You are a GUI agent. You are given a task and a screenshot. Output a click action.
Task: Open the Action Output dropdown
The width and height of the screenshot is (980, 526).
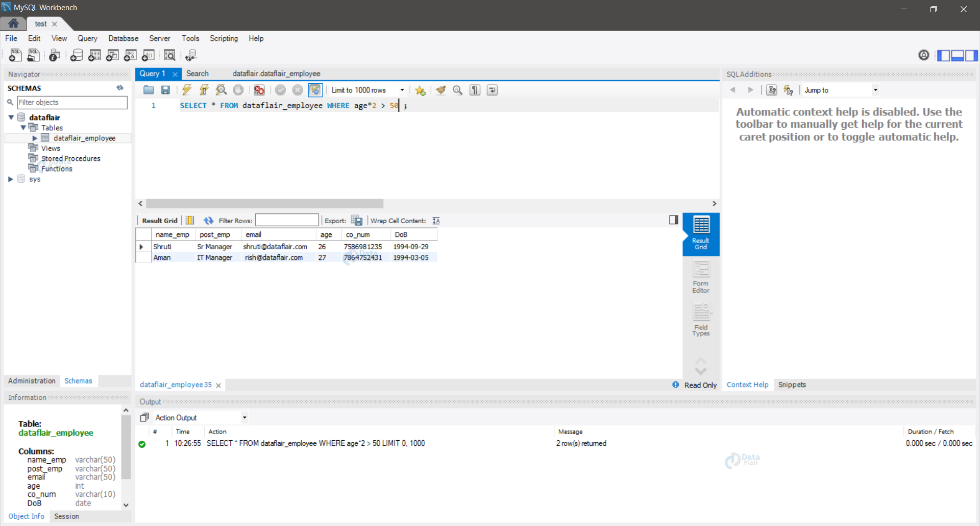pyautogui.click(x=201, y=418)
